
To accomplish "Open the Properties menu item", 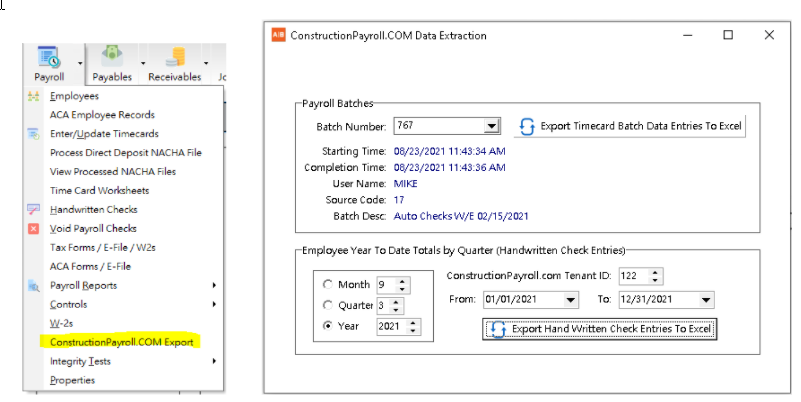I will click(x=72, y=380).
